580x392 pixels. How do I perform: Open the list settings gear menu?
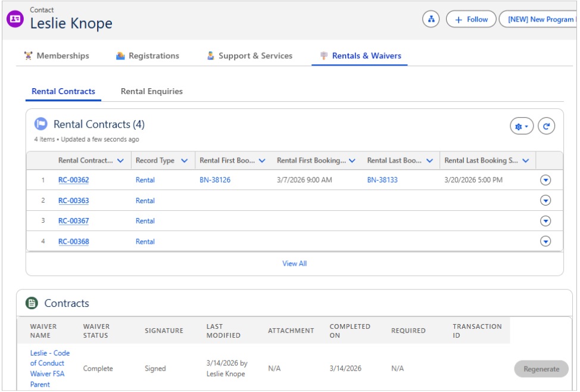point(522,126)
